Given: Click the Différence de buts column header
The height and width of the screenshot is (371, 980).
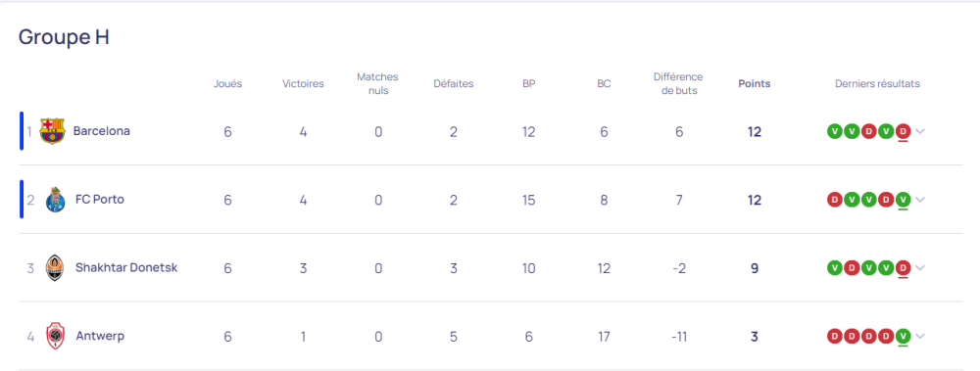Looking at the screenshot, I should [678, 83].
